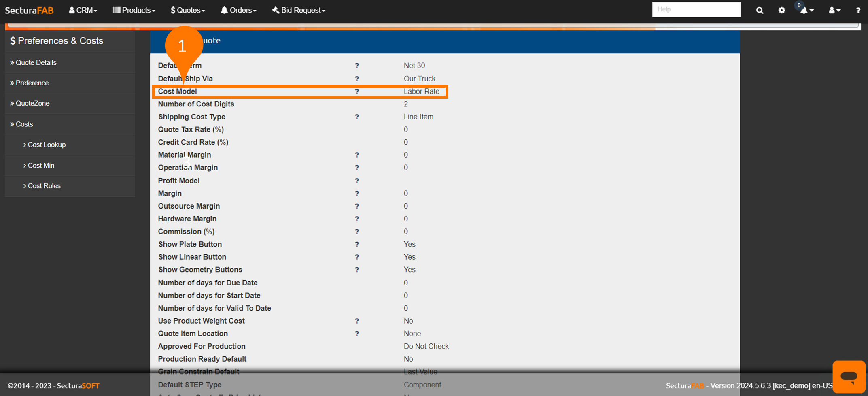
Task: Go to Quote Details in sidebar
Action: tap(36, 62)
